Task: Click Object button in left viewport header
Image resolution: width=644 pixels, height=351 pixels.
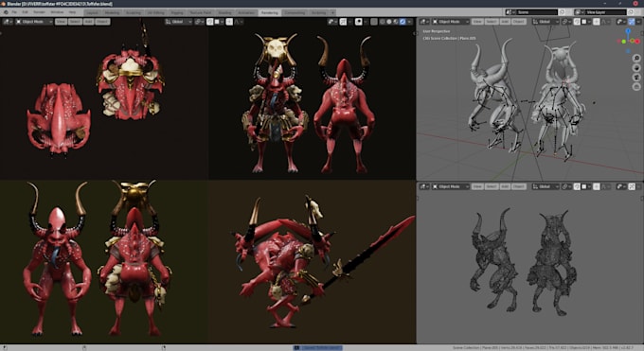Action: pyautogui.click(x=102, y=22)
